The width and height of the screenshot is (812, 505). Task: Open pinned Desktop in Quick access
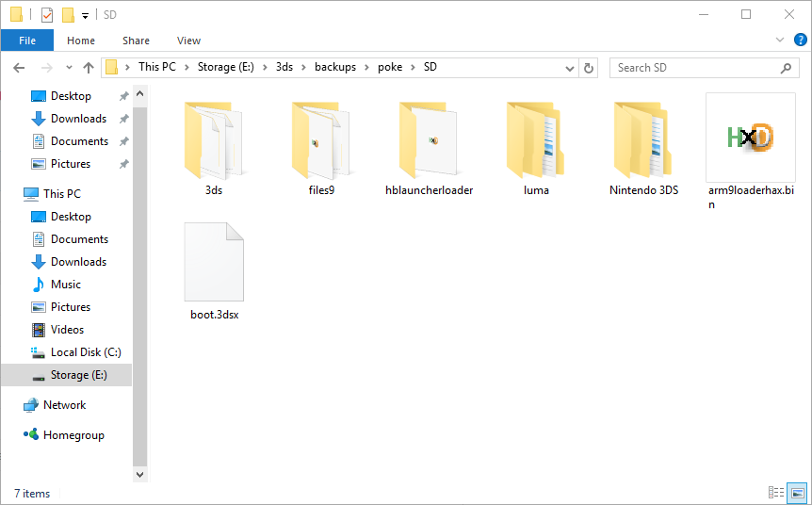[x=71, y=96]
